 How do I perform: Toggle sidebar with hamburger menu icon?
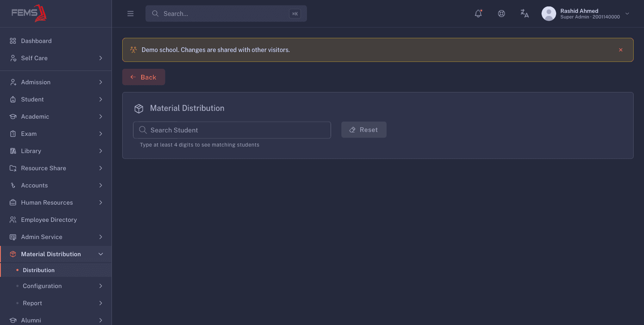[130, 14]
